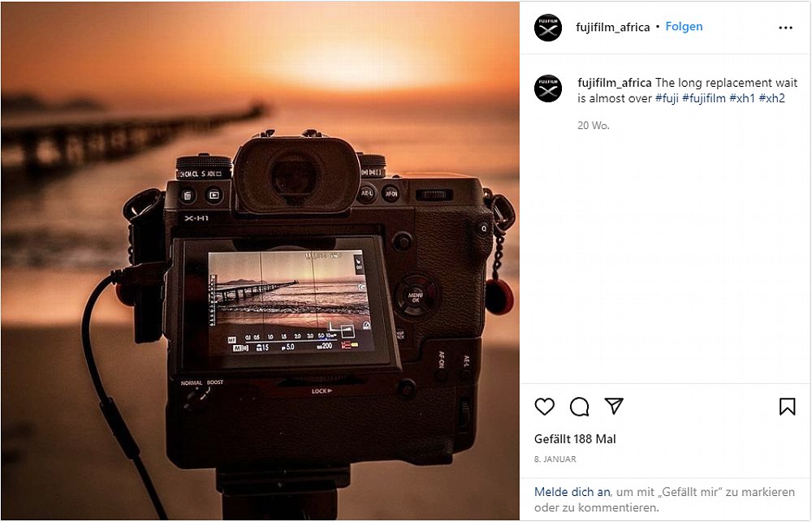Click the 8. Januar post date

pyautogui.click(x=555, y=459)
